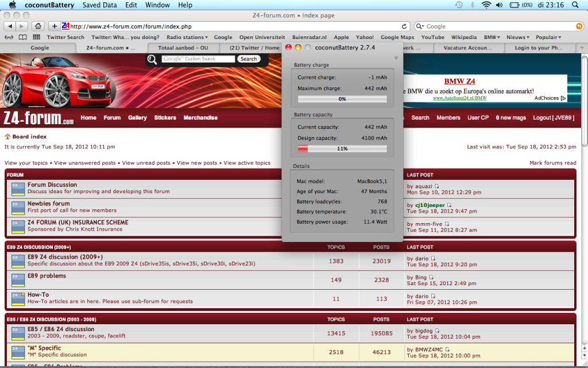This screenshot has width=588, height=368.
Task: Click the orange RSS snapback icon in Google field
Action: click(x=579, y=26)
